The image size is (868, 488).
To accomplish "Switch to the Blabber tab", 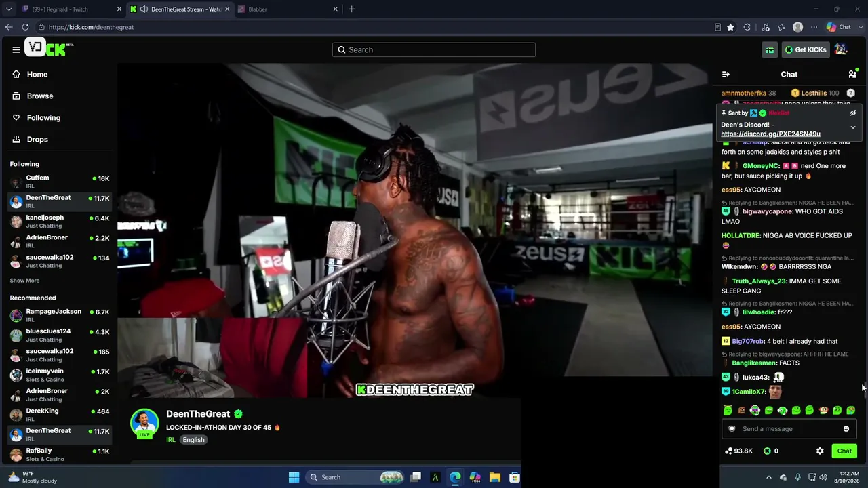I will (287, 9).
